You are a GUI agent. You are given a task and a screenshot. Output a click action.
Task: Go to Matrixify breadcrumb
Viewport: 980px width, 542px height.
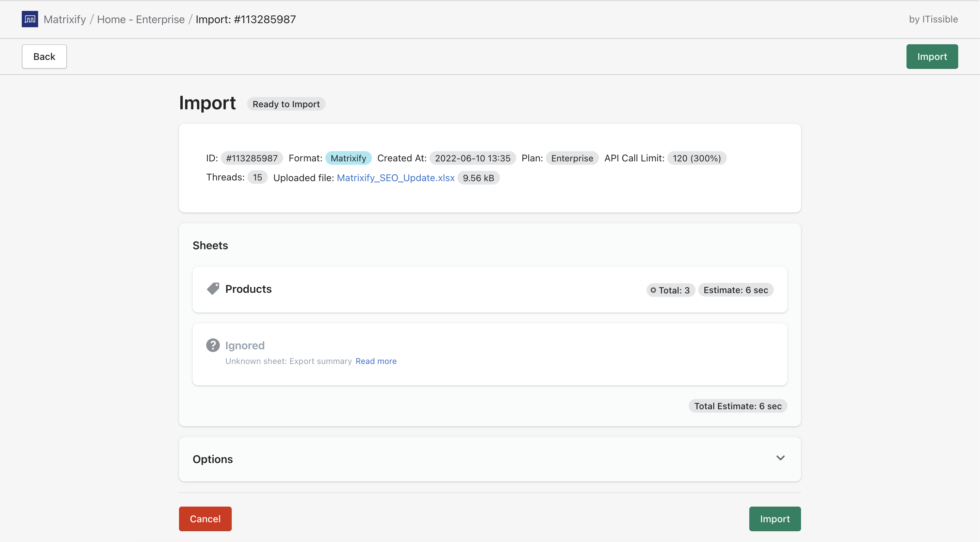pos(65,19)
